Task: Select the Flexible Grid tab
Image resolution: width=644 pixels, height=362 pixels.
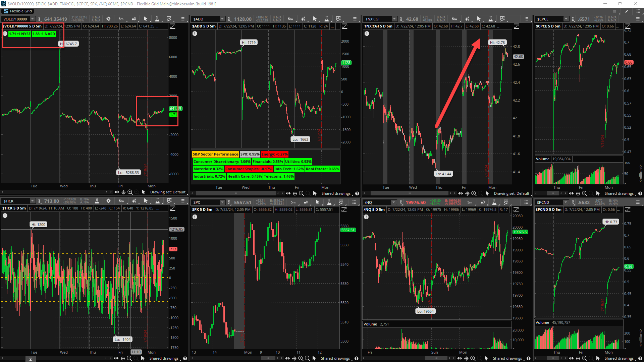Action: pyautogui.click(x=18, y=11)
